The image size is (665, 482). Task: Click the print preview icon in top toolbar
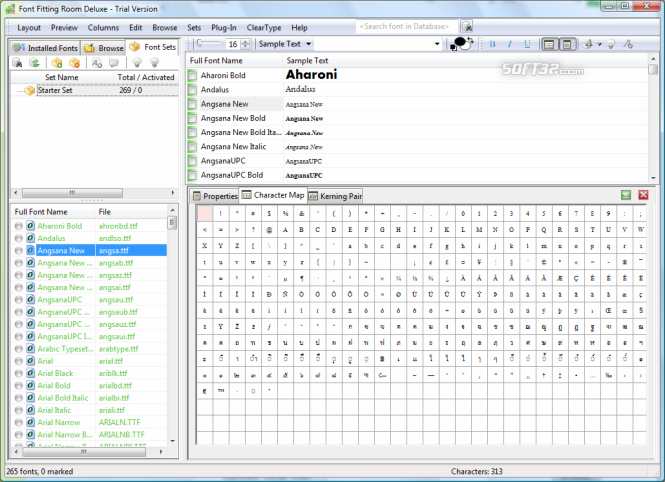pos(588,44)
